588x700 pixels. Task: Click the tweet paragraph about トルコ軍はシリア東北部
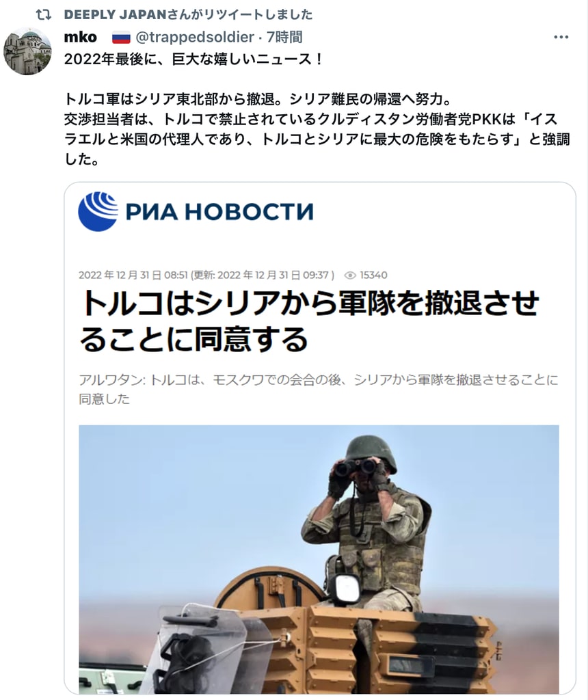click(x=317, y=129)
